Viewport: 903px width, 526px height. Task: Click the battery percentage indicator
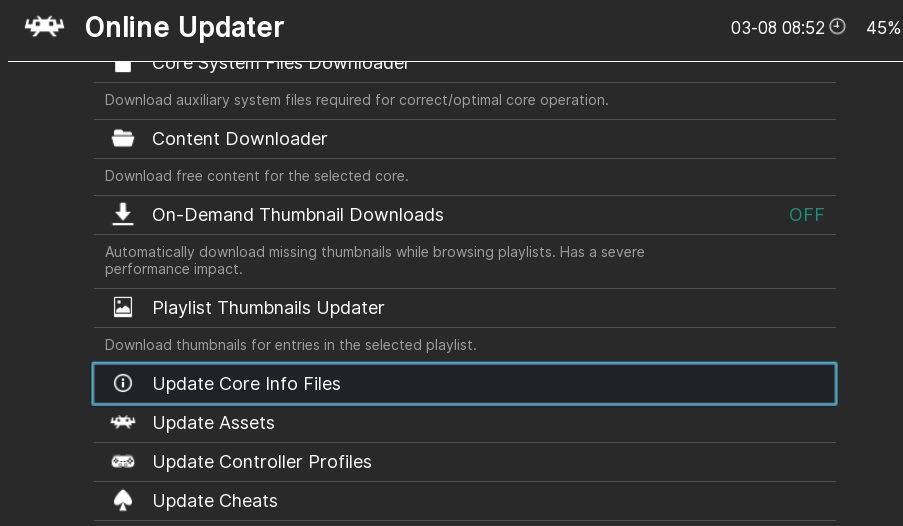pyautogui.click(x=883, y=27)
